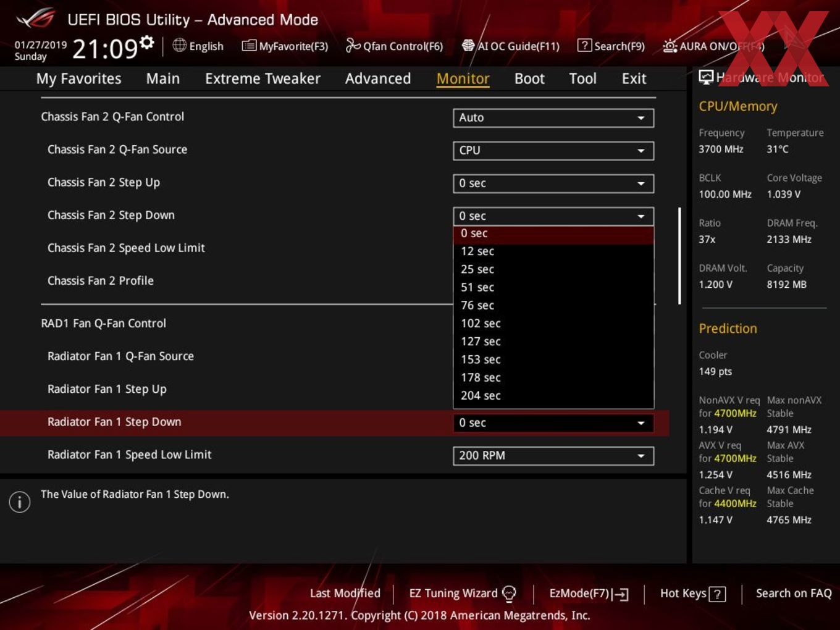Viewport: 840px width, 630px height.
Task: Expand Chassis Fan 2 Step Up dropdown
Action: (553, 183)
